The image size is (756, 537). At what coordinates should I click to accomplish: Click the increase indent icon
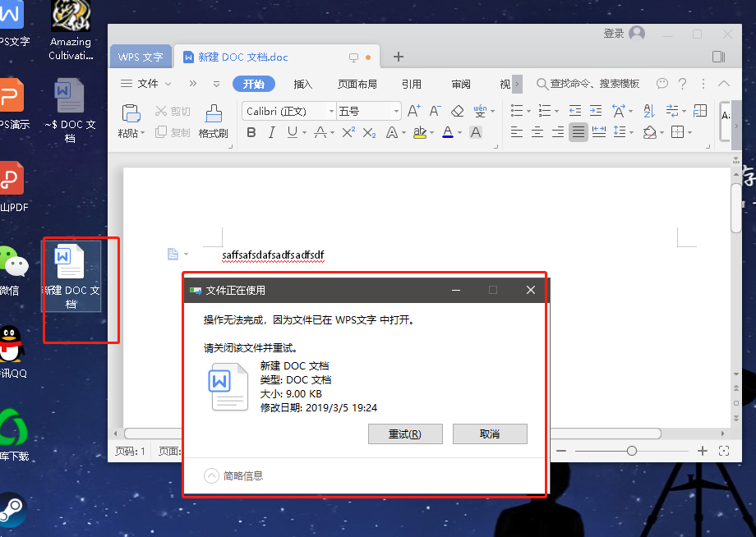596,111
